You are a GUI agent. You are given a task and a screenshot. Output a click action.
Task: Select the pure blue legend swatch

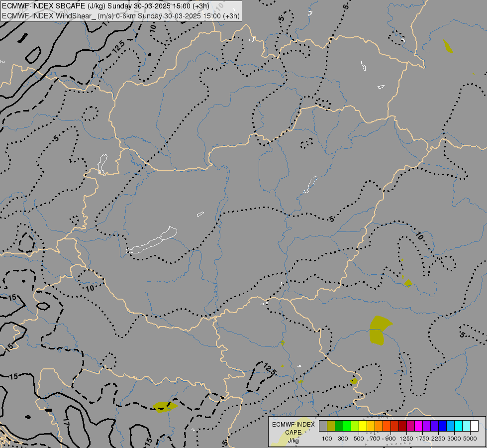pos(443,426)
